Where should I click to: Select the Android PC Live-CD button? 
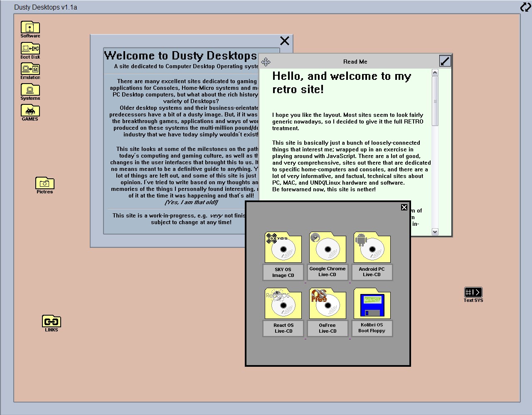point(372,272)
